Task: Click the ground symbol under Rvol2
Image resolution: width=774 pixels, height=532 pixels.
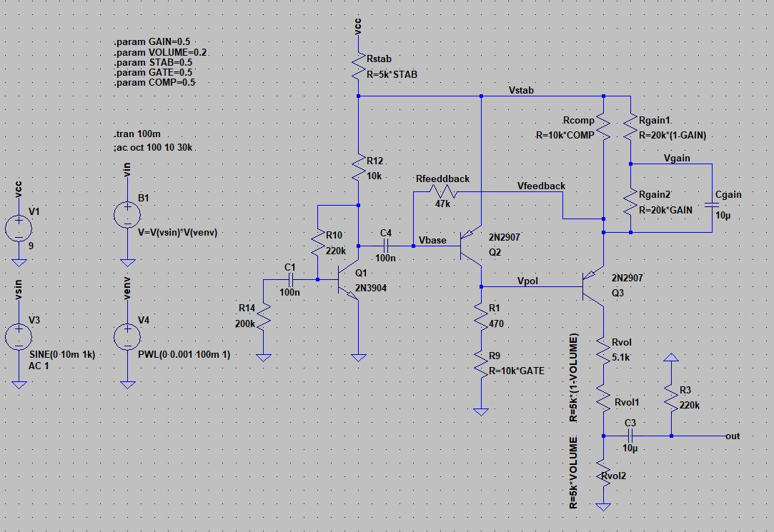Action: (603, 507)
